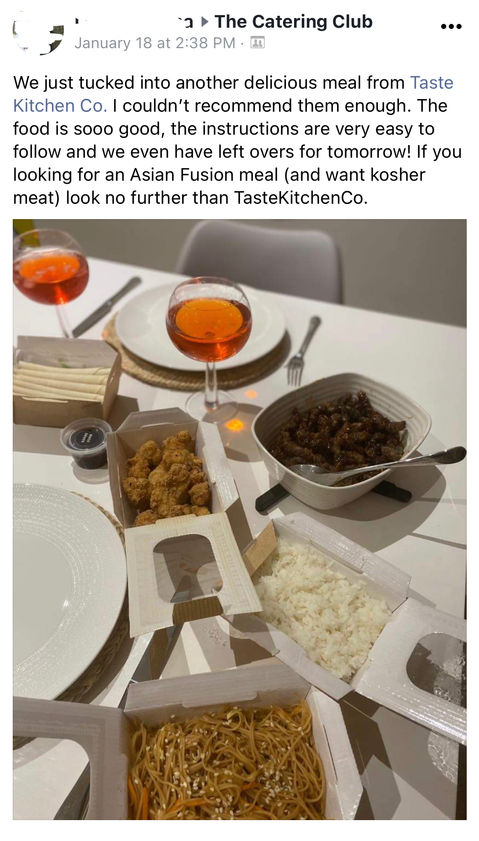Click the poster's profile picture
This screenshot has width=479, height=841.
[x=38, y=32]
